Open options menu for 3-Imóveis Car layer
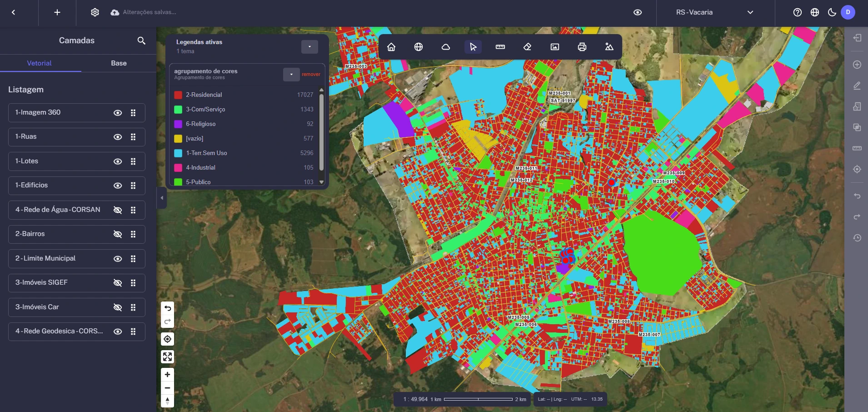The image size is (868, 412). [133, 307]
